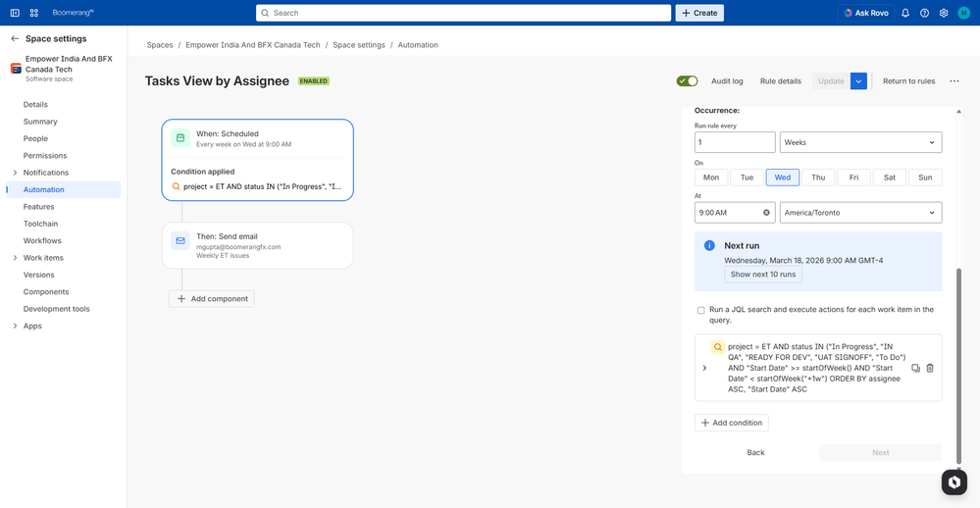Expand the JQL condition with chevron
The width and height of the screenshot is (980, 508).
coord(704,368)
